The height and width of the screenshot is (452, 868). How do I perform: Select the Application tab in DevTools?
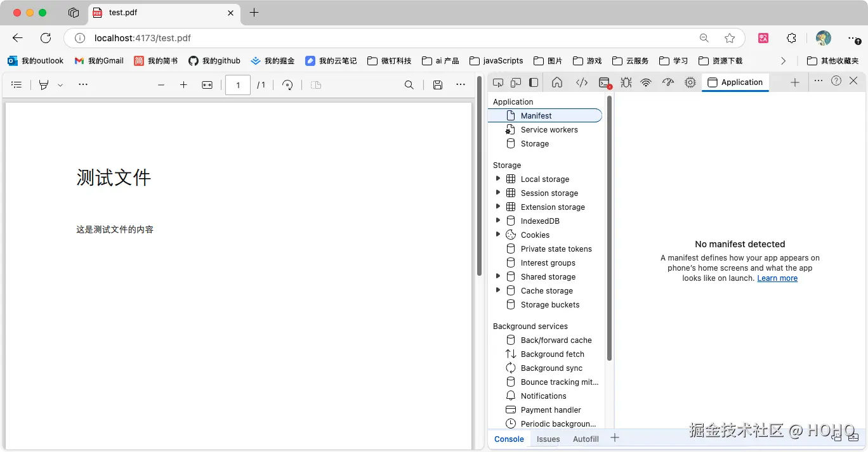click(735, 82)
